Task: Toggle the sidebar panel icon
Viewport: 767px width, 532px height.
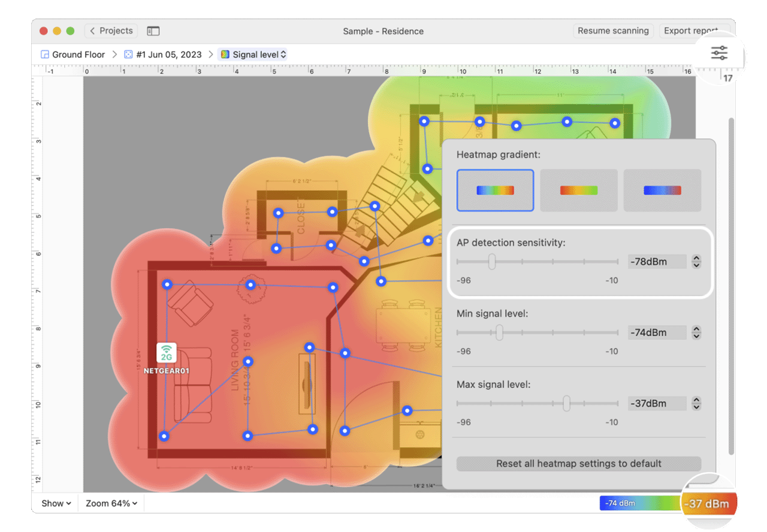Action: click(153, 31)
